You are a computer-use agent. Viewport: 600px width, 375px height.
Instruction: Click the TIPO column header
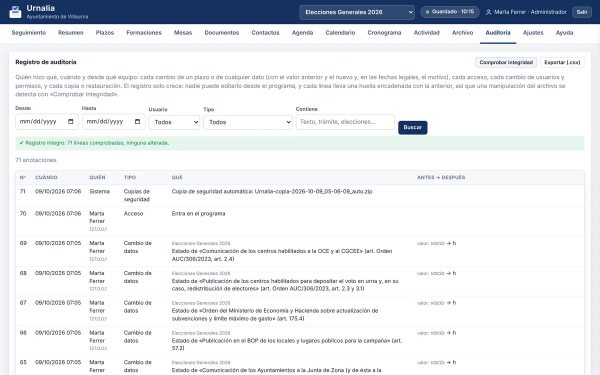130,178
